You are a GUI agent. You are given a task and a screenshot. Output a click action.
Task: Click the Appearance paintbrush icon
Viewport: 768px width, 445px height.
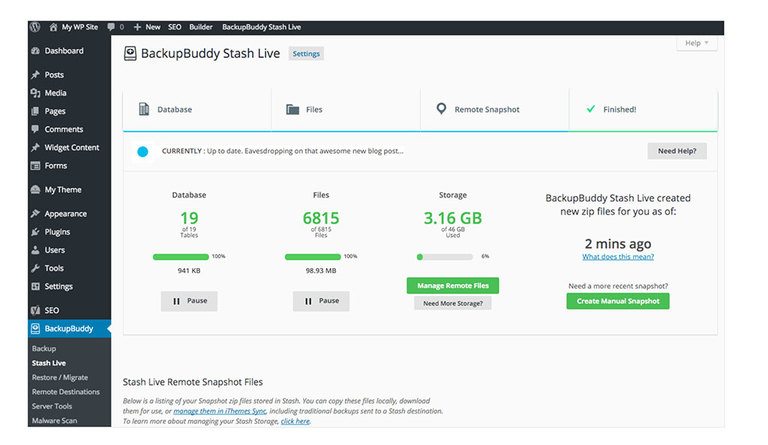[x=35, y=213]
